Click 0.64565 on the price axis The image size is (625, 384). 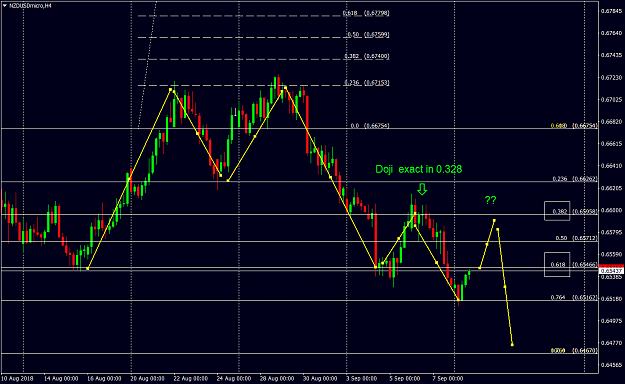point(611,365)
